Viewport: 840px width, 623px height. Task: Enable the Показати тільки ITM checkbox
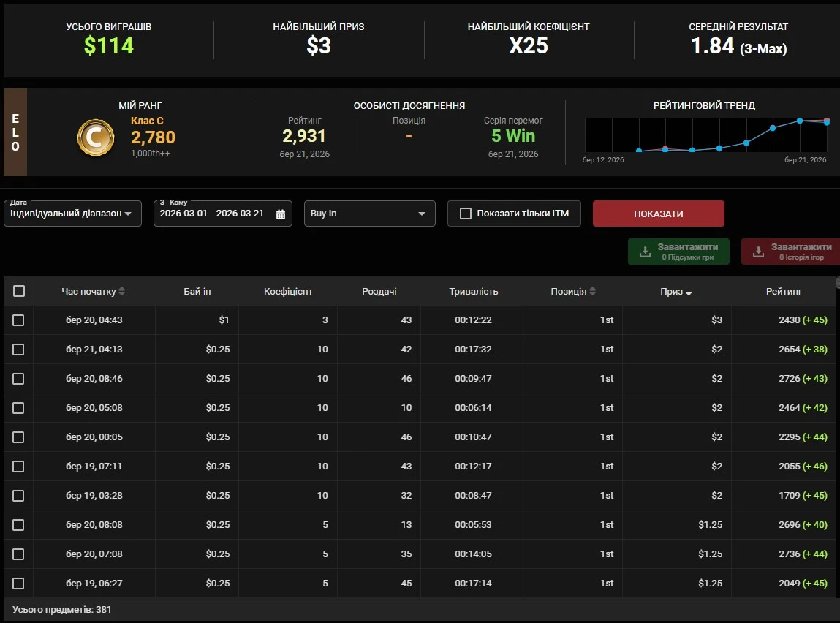click(465, 214)
